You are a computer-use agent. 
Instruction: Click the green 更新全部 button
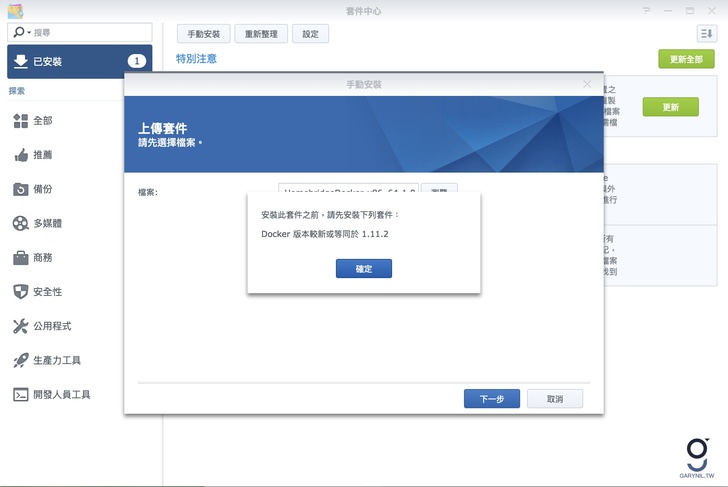click(686, 59)
